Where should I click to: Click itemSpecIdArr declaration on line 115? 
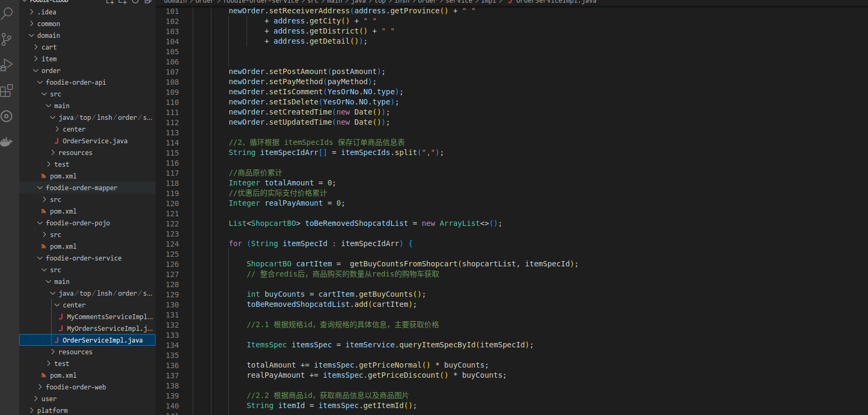(289, 152)
